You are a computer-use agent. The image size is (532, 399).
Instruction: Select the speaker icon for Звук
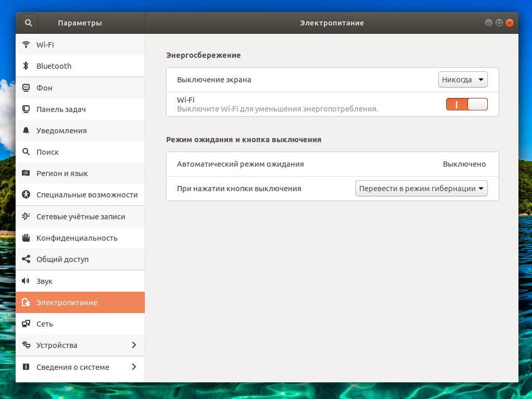point(26,281)
